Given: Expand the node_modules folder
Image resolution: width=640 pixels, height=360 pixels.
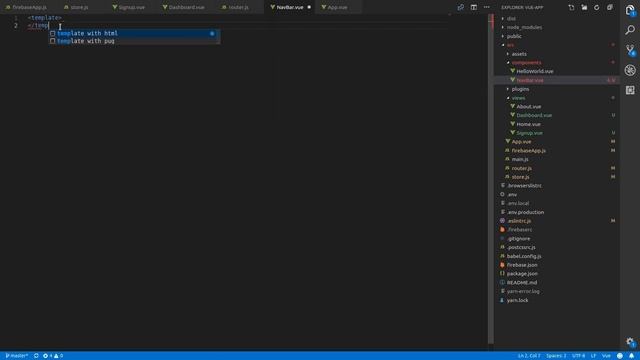Looking at the screenshot, I should [x=524, y=27].
